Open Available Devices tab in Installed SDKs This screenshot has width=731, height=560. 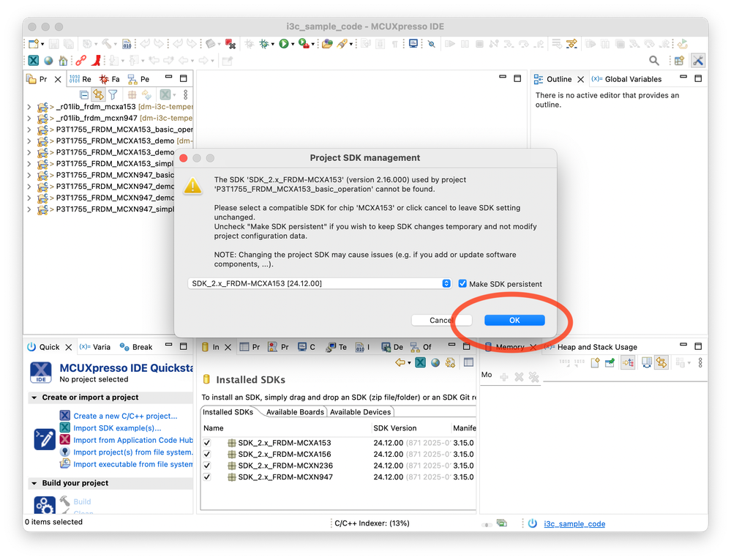(360, 412)
